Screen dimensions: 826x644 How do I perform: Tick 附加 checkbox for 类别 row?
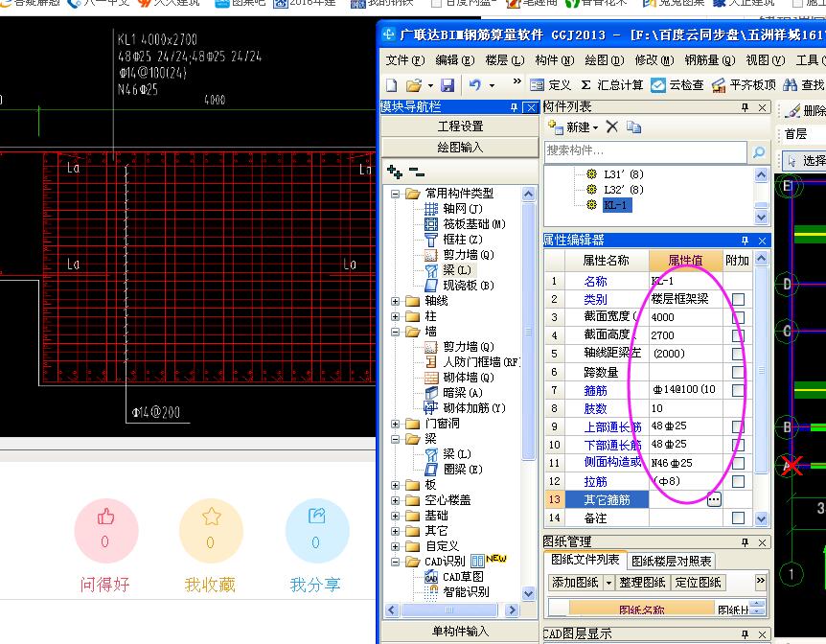738,299
